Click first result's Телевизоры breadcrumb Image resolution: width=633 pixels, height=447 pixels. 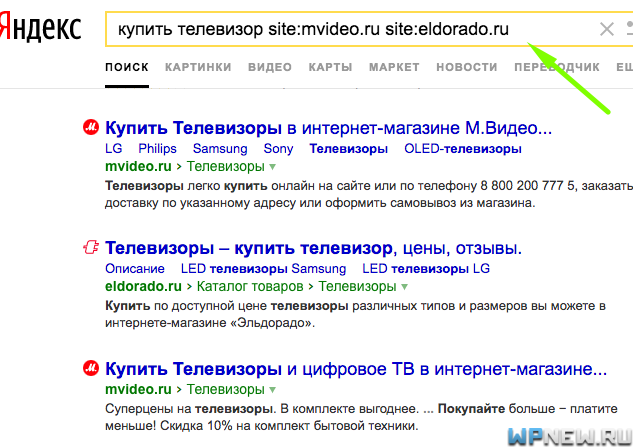pyautogui.click(x=225, y=166)
